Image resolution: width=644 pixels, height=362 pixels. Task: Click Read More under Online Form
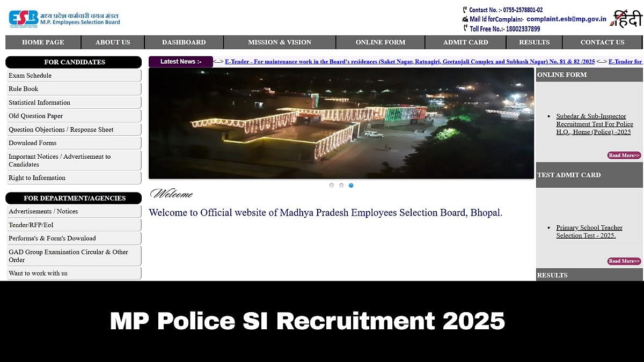(x=624, y=156)
